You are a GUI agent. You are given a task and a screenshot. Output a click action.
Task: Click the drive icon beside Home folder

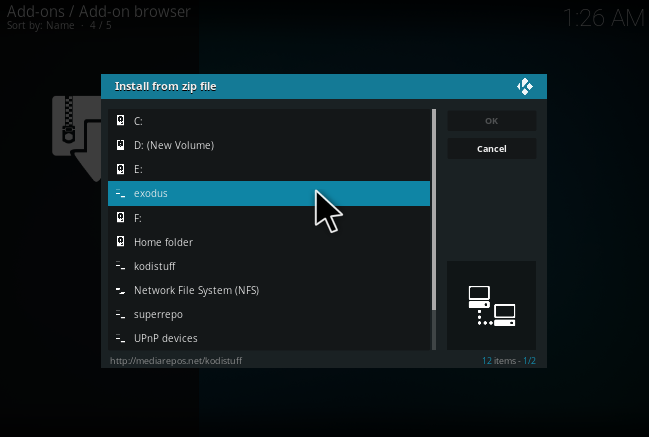pyautogui.click(x=120, y=241)
